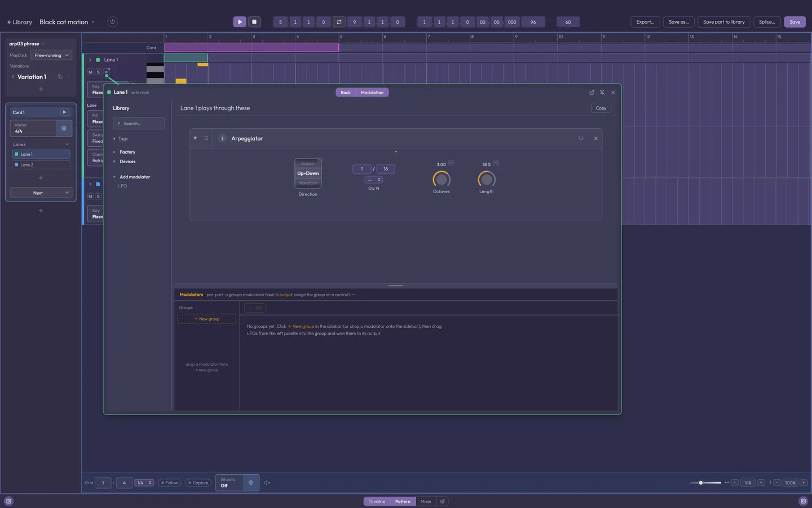This screenshot has height=508, width=812.
Task: Collapse the Arpeggiator device triangle
Action: click(195, 138)
